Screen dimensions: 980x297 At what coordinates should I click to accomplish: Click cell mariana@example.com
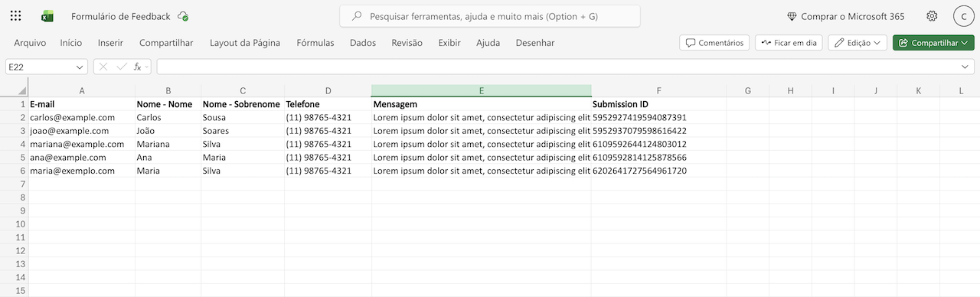tap(82, 144)
